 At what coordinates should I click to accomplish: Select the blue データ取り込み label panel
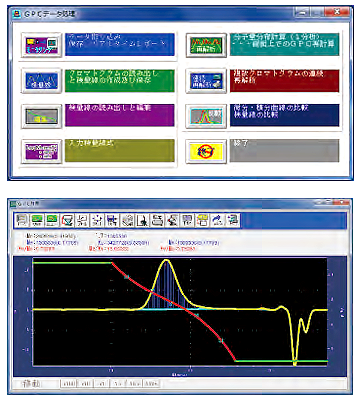120,44
